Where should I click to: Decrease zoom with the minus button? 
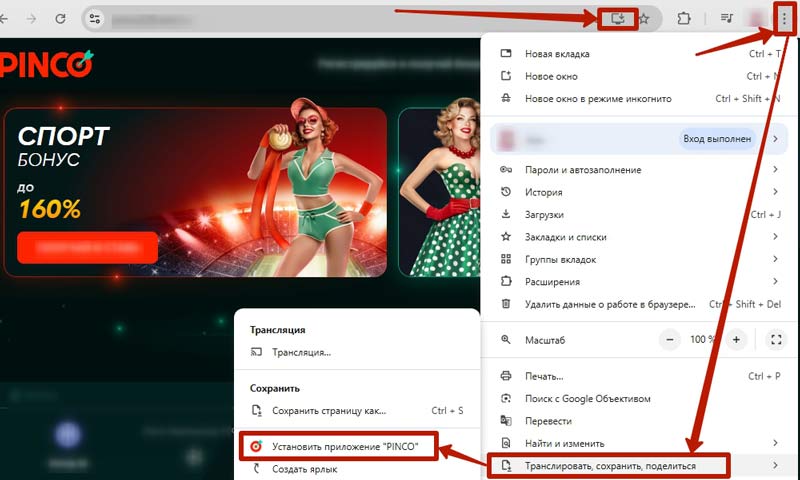670,340
